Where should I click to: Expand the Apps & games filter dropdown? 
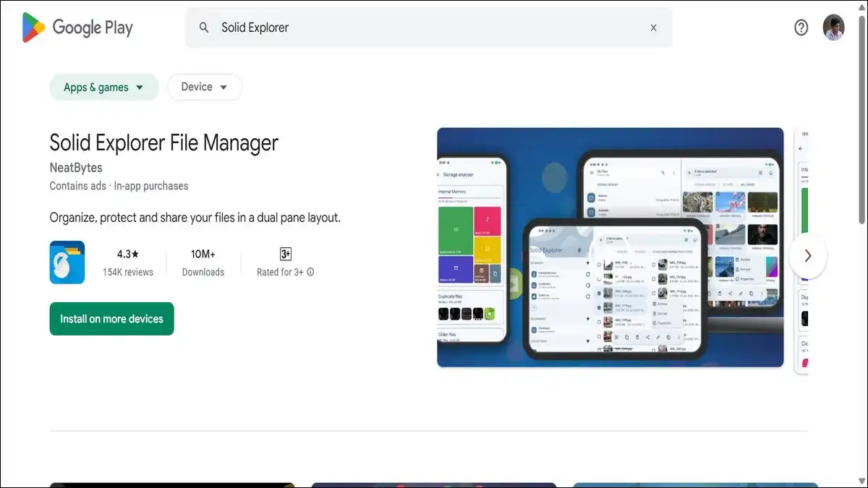(104, 87)
